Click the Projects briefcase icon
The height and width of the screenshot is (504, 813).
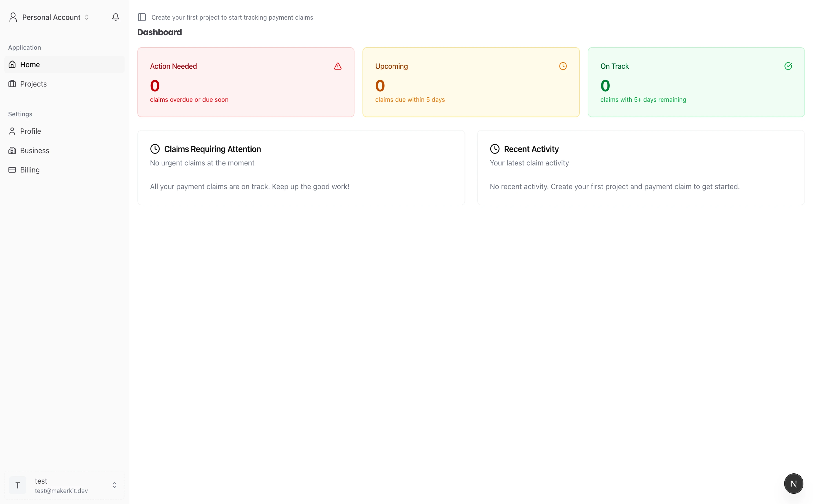[x=12, y=84]
